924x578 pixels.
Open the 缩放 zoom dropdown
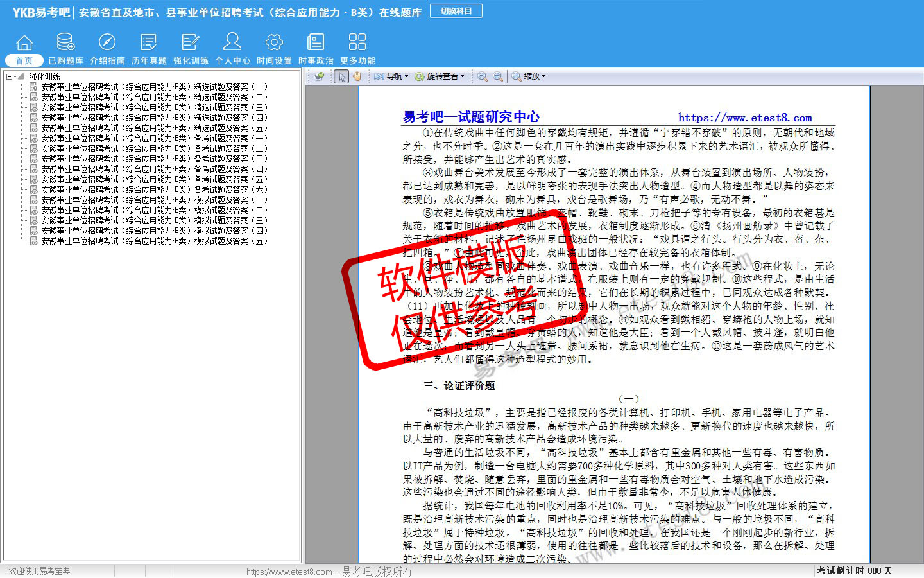529,76
